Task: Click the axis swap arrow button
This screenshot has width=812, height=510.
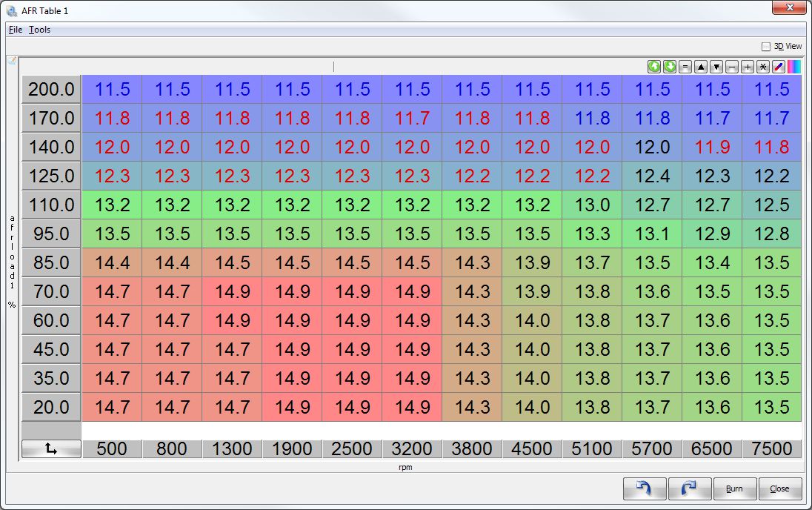Action: pyautogui.click(x=51, y=448)
